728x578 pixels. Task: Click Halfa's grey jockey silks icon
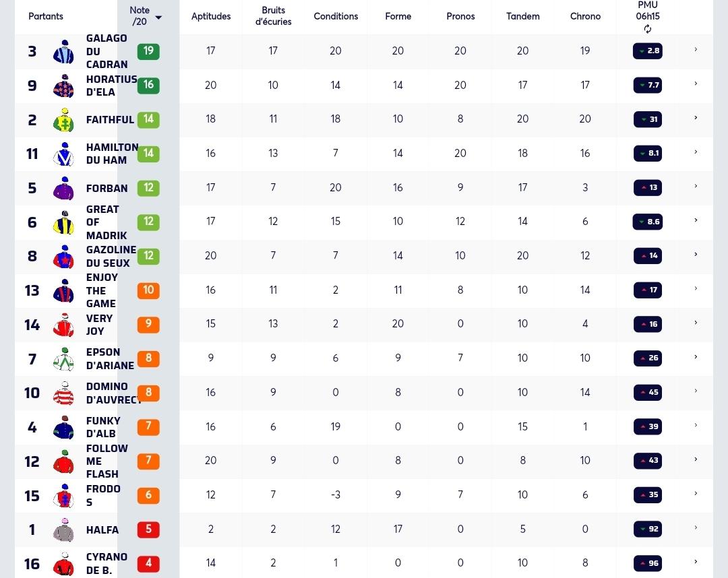click(x=64, y=529)
